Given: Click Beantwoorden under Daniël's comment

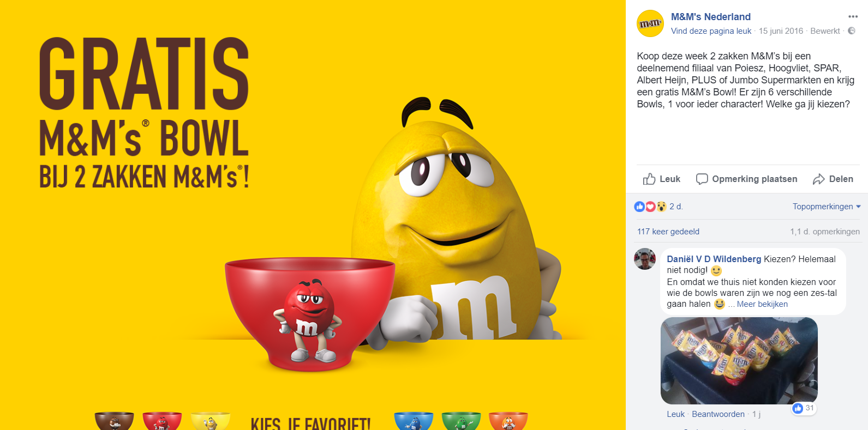Looking at the screenshot, I should 718,414.
